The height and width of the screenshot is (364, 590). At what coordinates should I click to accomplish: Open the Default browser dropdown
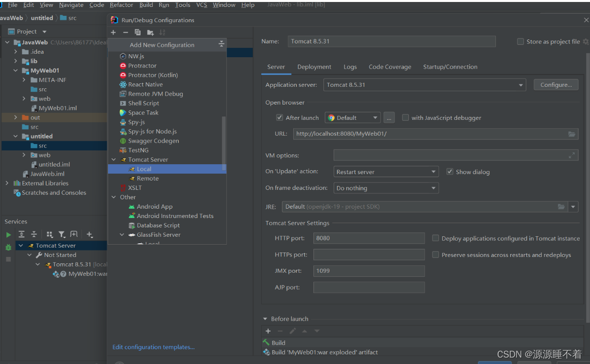click(353, 118)
